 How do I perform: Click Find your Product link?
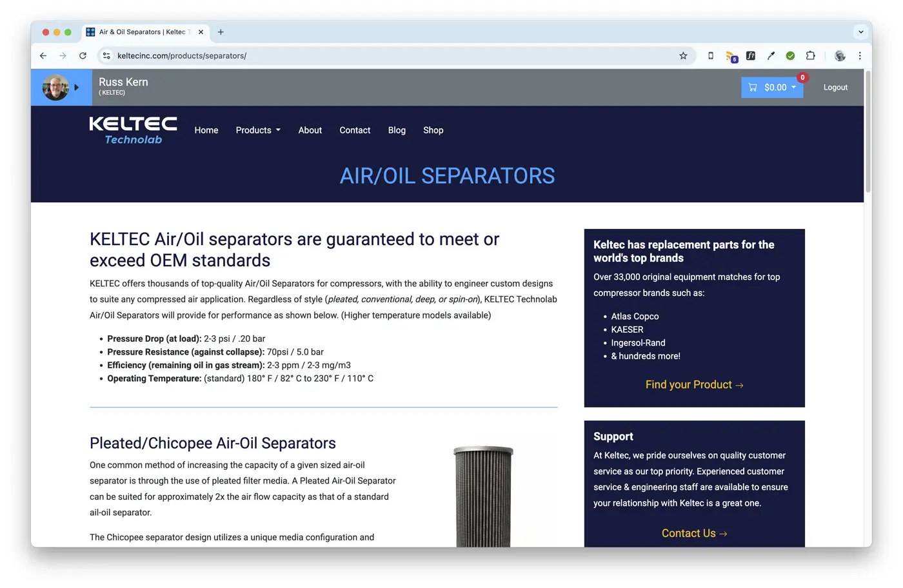point(695,385)
